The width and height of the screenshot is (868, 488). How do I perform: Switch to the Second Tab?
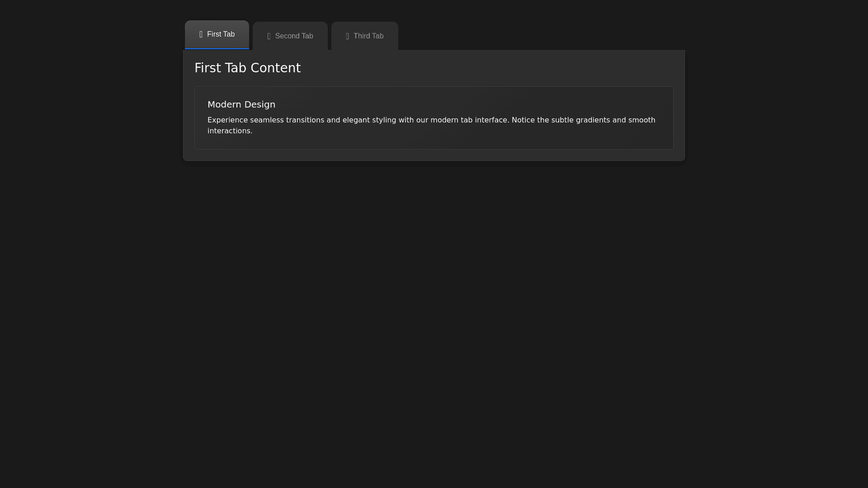[x=290, y=36]
